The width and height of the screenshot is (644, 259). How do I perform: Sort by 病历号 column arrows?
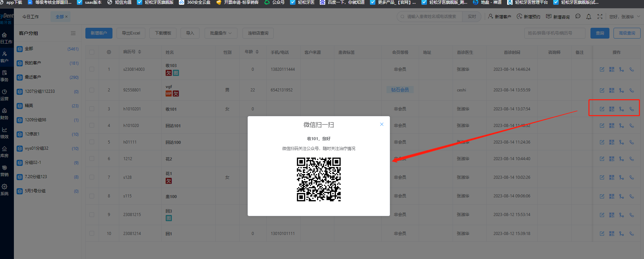click(x=140, y=52)
